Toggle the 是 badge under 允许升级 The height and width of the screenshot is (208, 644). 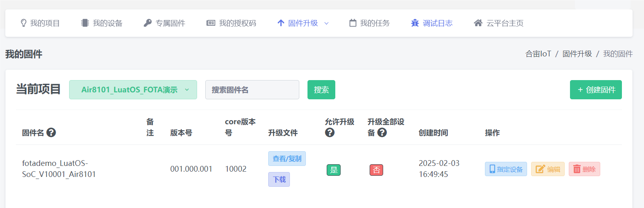tap(334, 170)
